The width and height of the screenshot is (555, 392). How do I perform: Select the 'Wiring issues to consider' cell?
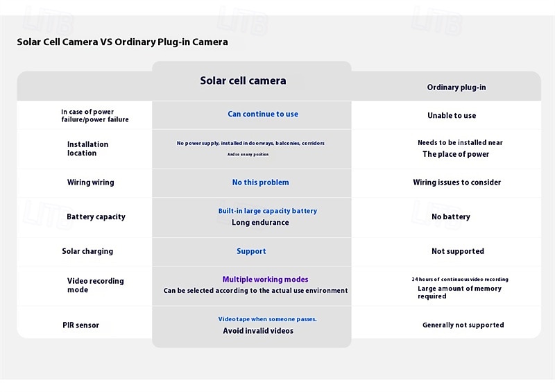coord(457,182)
